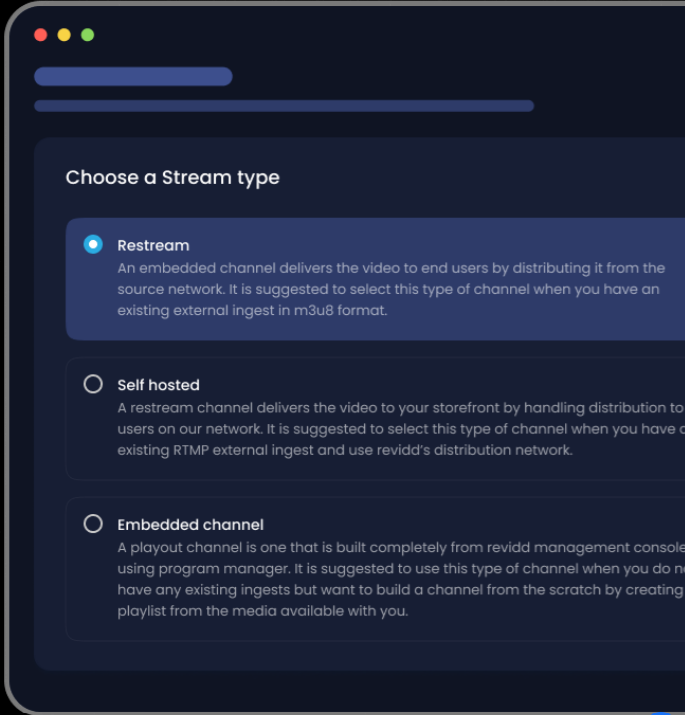Click the long thin blue bar under the title
The image size is (685, 715).
[x=284, y=106]
